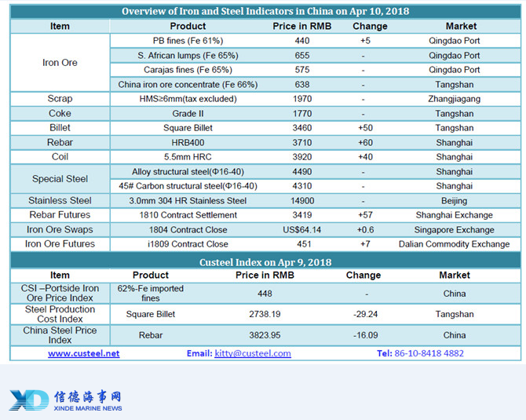Screen dimensions: 526x420
Task: Click the 'Carajas fines (Fe 65%)' cell
Action: point(188,70)
